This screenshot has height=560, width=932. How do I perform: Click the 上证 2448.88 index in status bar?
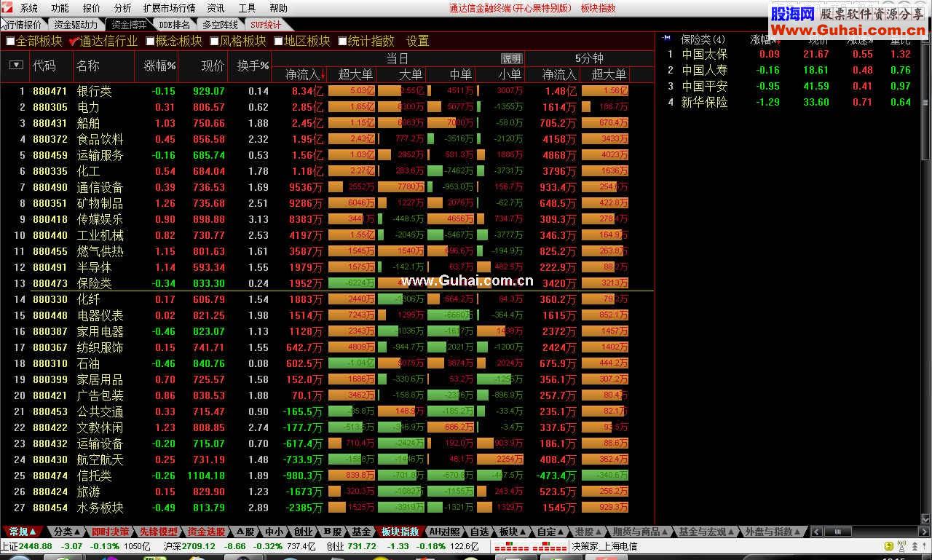click(x=27, y=546)
